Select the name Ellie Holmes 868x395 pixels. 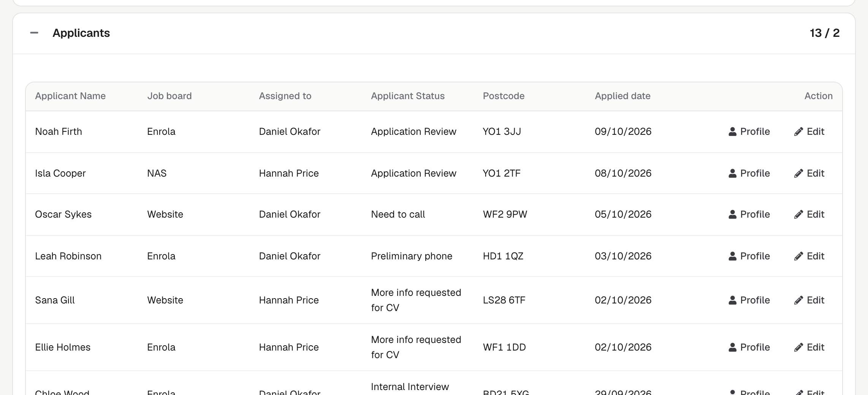tap(63, 347)
